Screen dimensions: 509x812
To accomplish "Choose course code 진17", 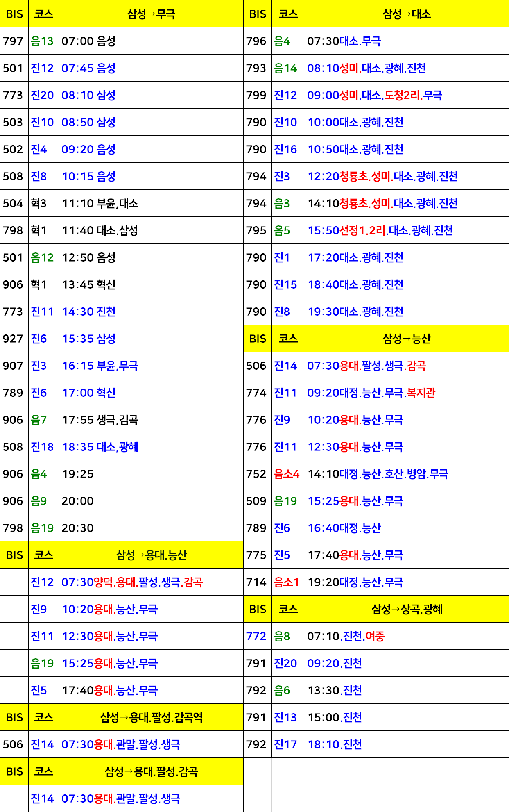I will [x=285, y=744].
